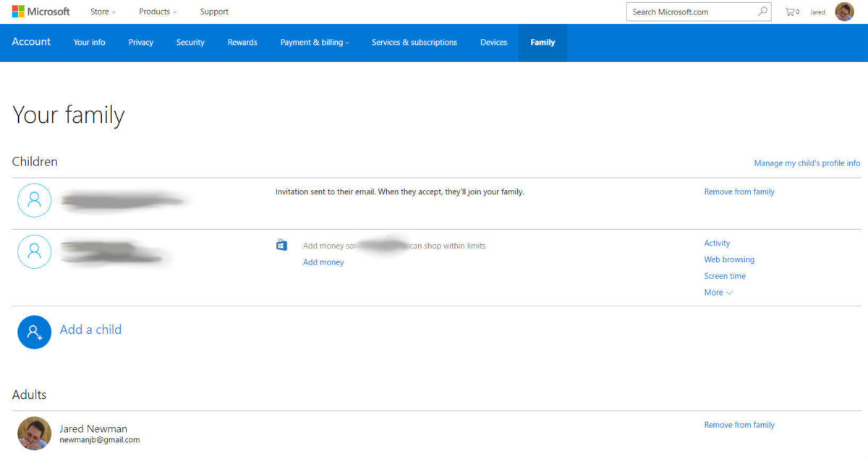Click the second child's profile icon
The image size is (868, 461).
[x=34, y=251]
